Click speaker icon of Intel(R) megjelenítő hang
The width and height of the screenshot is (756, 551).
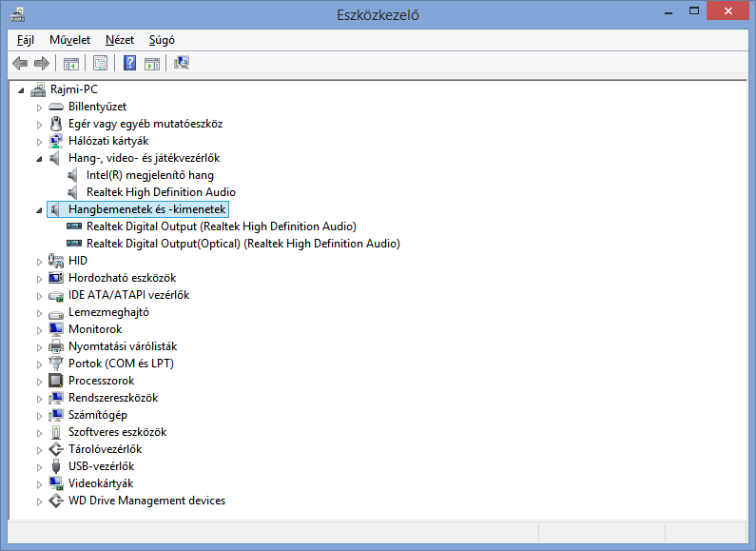[x=72, y=175]
